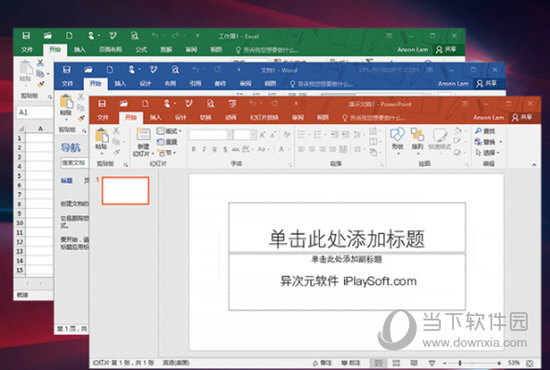This screenshot has height=370, width=550.
Task: Click the Print Preview icon in Word title bar
Action: (x=175, y=69)
